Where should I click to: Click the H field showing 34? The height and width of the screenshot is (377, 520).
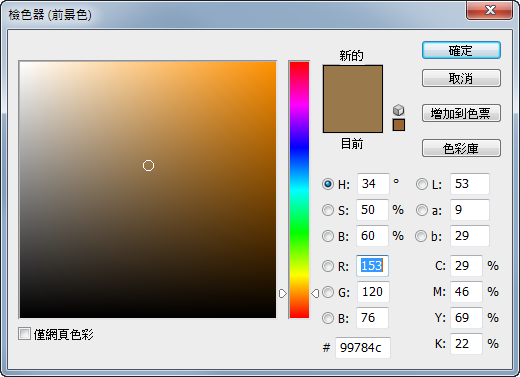tap(373, 184)
